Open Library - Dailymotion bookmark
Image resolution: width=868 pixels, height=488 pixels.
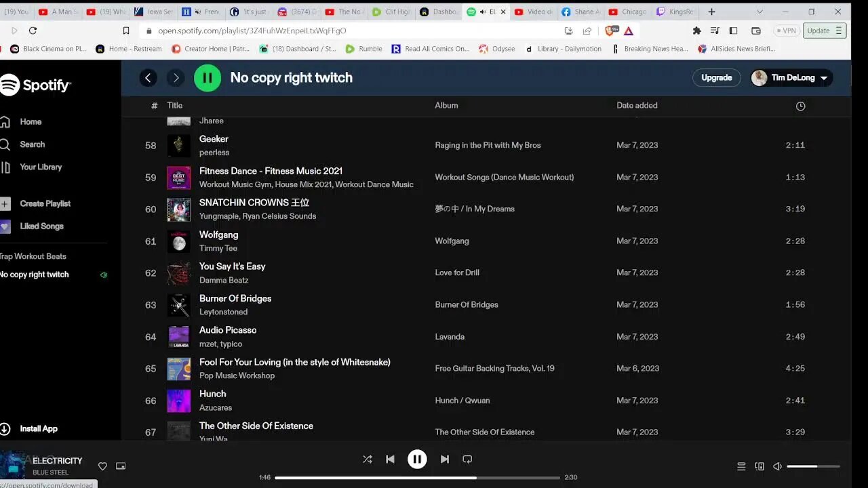pos(563,49)
